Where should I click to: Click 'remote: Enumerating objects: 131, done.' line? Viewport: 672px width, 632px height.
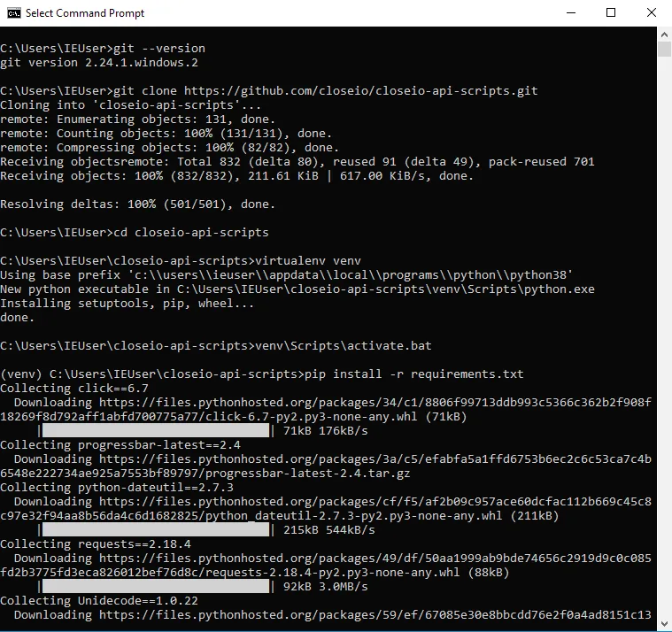137,119
